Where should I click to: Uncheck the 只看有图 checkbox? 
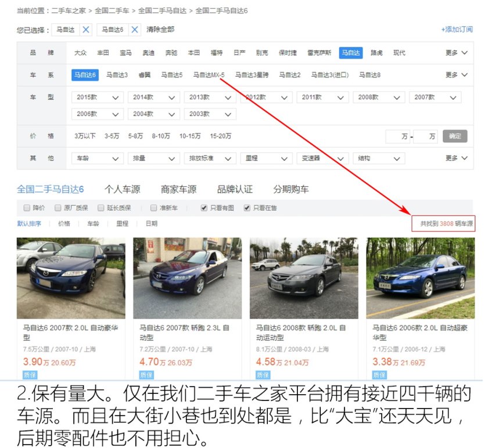pos(204,208)
